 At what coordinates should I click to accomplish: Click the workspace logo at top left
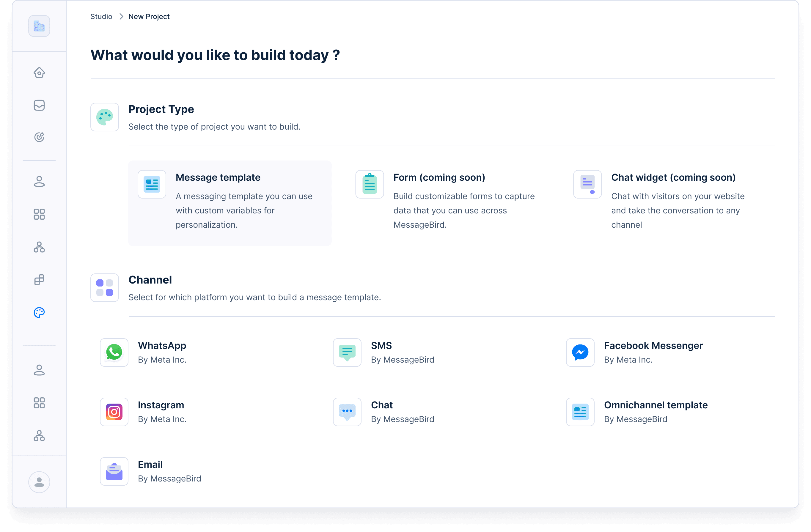[39, 26]
